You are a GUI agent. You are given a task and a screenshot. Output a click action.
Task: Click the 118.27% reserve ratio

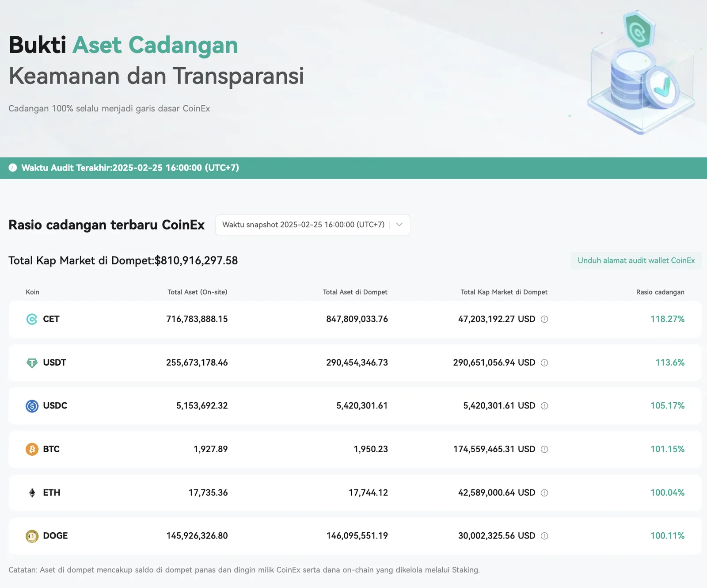(x=667, y=319)
